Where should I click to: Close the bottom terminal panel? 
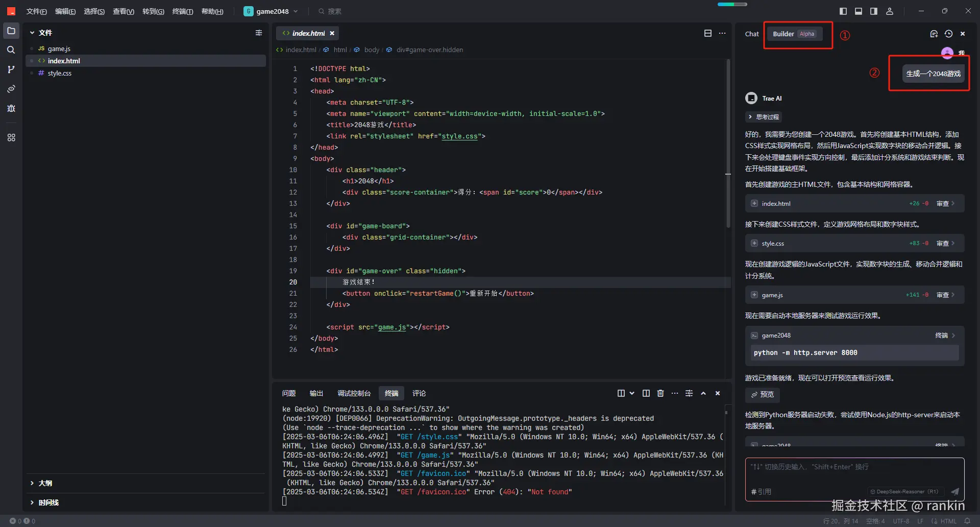pos(718,393)
